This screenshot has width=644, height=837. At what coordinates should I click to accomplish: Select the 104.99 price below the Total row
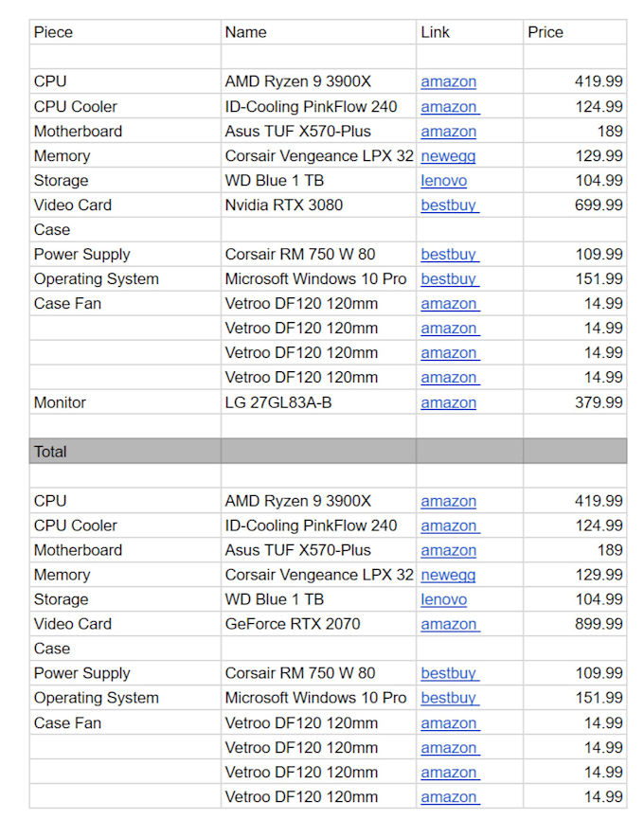tap(575, 599)
